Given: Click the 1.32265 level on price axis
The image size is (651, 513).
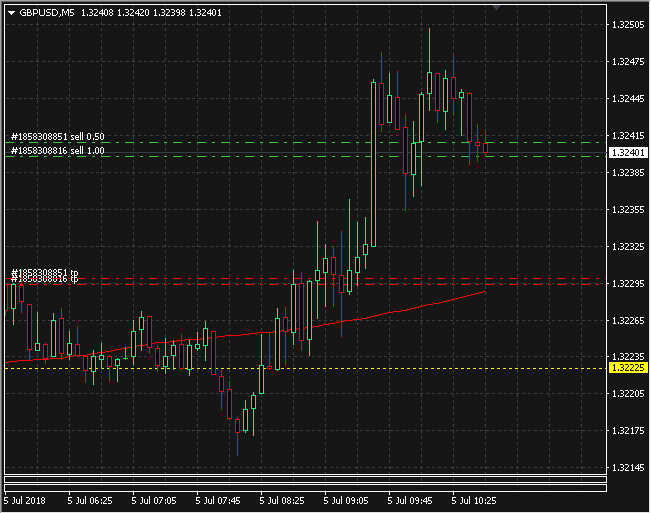Looking at the screenshot, I should [x=627, y=320].
